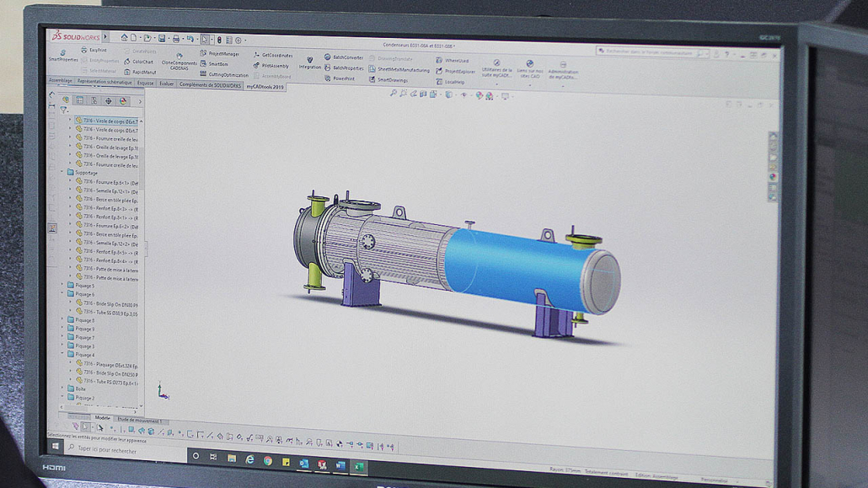Open the SheetMetalManufacturing tool
868x488 pixels.
(399, 70)
